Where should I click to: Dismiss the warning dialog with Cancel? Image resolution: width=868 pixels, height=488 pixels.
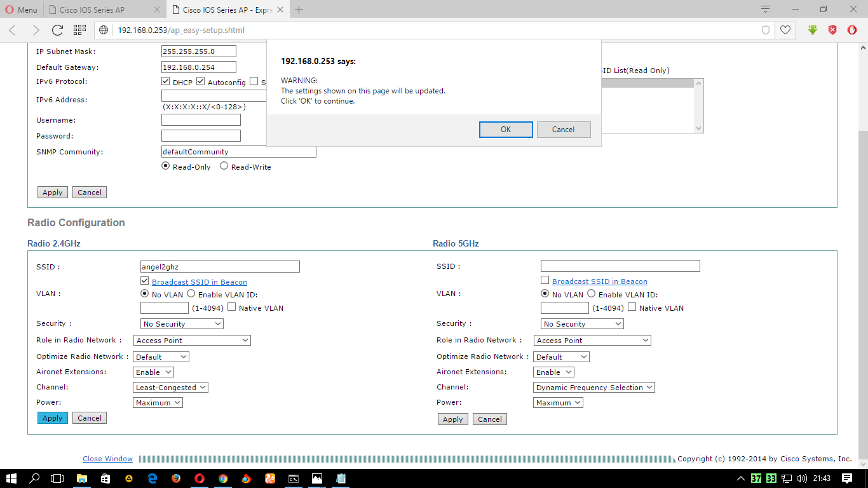(564, 130)
